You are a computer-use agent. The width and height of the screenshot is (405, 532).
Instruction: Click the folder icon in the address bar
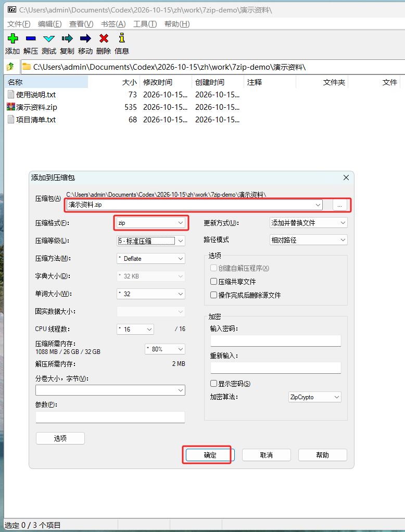click(x=27, y=67)
